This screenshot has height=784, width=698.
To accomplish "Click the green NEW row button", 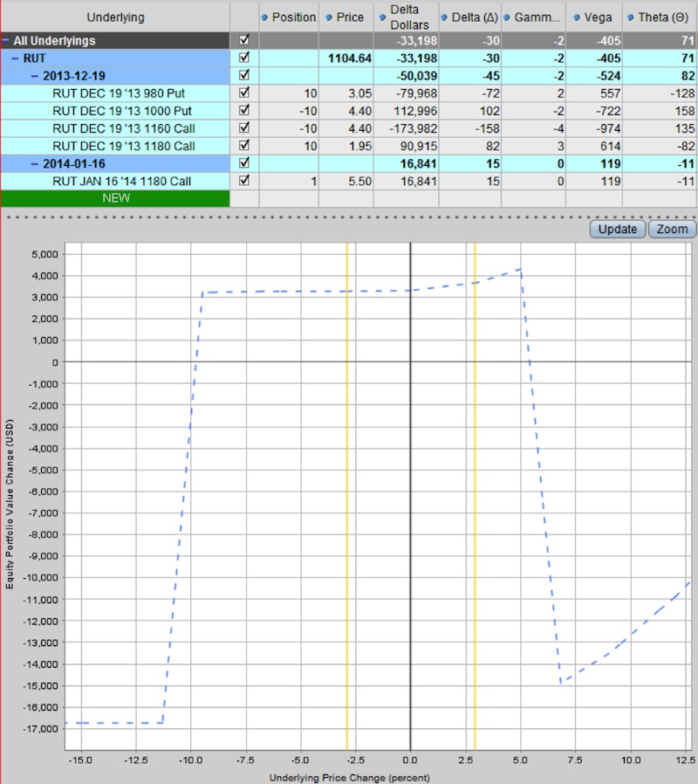I will (x=115, y=198).
